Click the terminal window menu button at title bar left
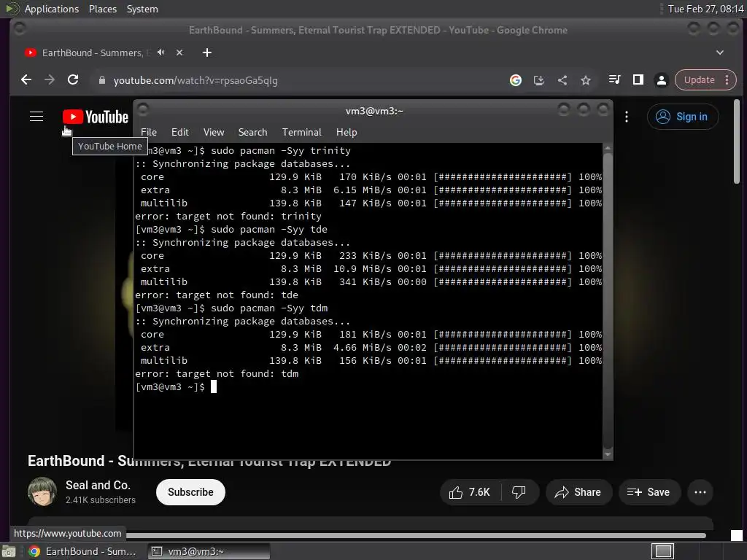Viewport: 747px width, 560px height. [x=143, y=109]
